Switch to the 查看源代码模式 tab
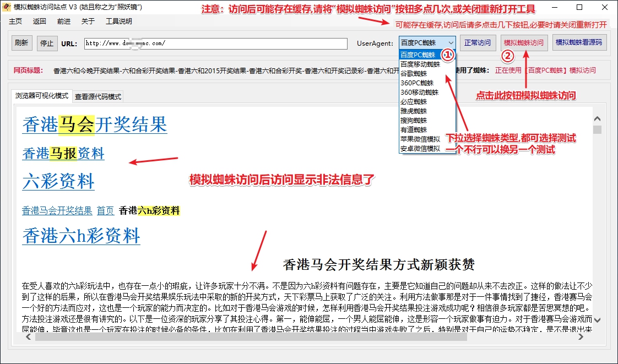Screen dimensions: 618x364 98,97
